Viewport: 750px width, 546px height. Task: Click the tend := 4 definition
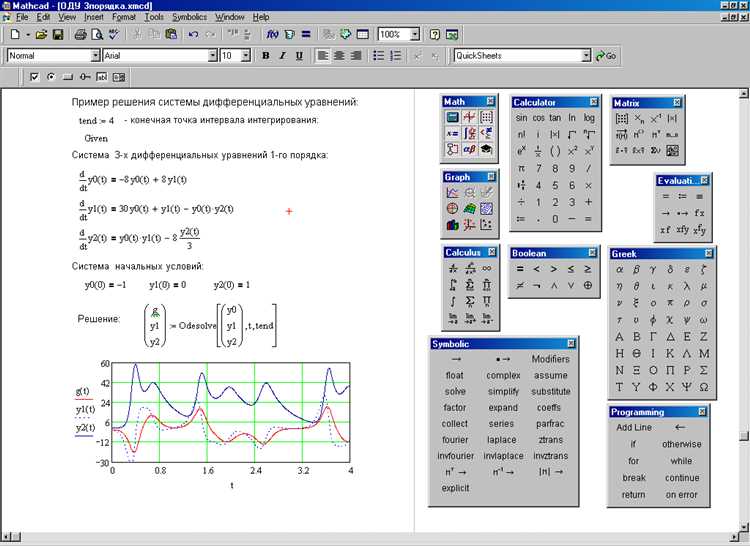[96, 120]
